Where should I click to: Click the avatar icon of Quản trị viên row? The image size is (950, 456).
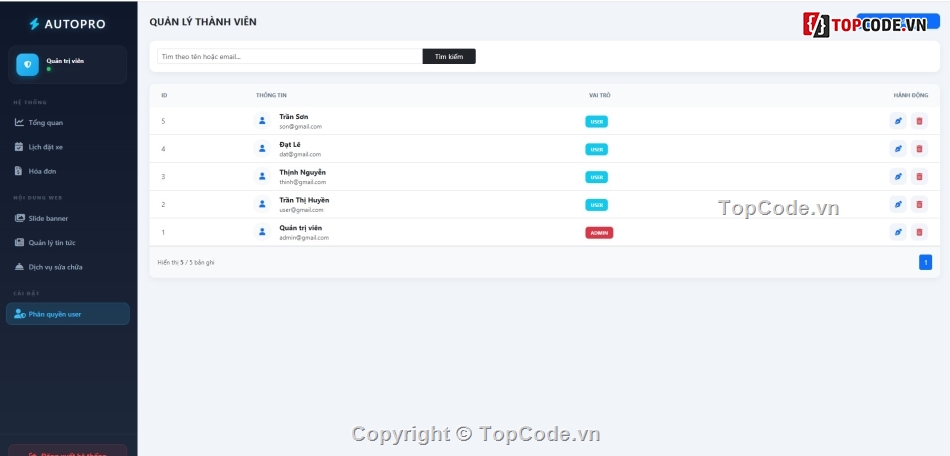click(x=262, y=232)
